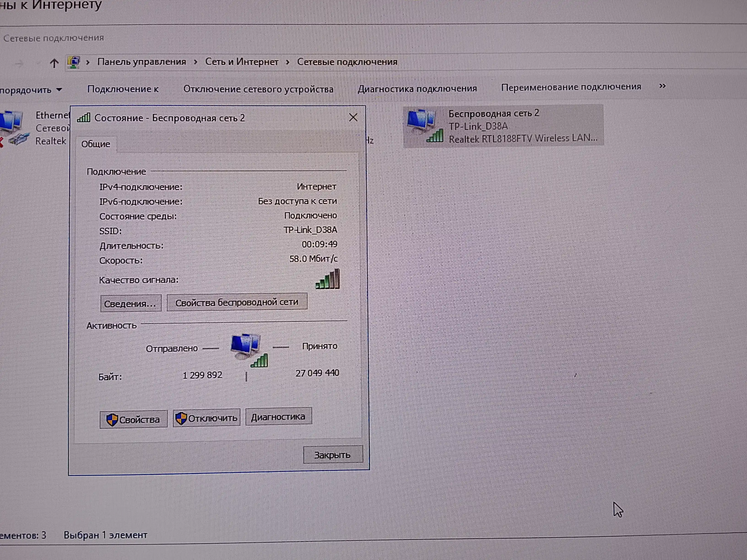Viewport: 747px width, 560px height.
Task: Run Диагностика from the dialog
Action: (x=278, y=417)
